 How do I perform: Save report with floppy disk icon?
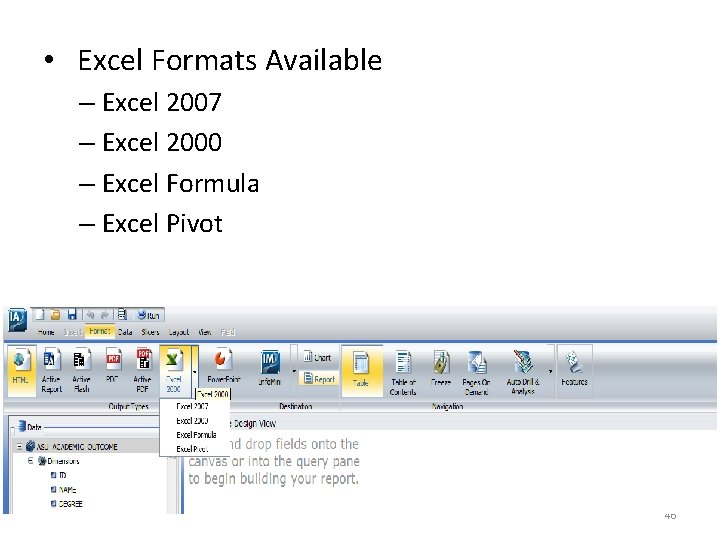72,315
